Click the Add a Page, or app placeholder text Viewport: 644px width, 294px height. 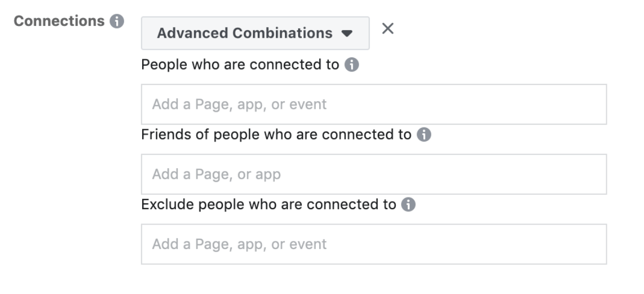[216, 175]
